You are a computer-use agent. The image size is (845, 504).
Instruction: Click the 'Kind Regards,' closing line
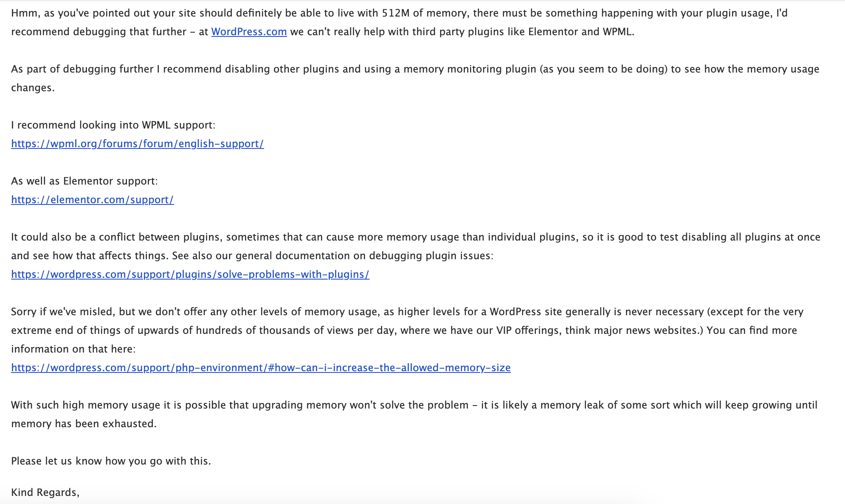[x=45, y=493]
